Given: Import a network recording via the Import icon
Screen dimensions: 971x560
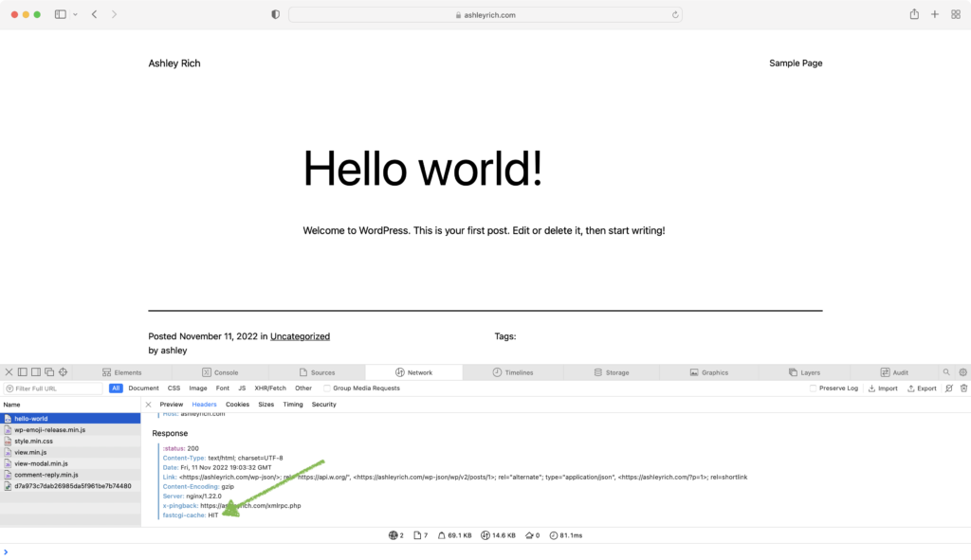Looking at the screenshot, I should click(883, 388).
